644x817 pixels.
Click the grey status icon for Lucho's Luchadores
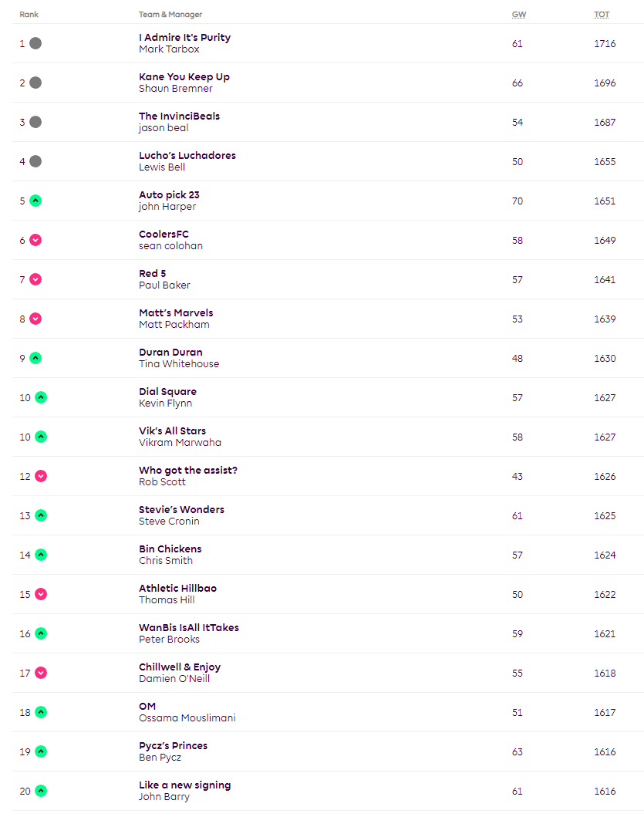pyautogui.click(x=35, y=161)
